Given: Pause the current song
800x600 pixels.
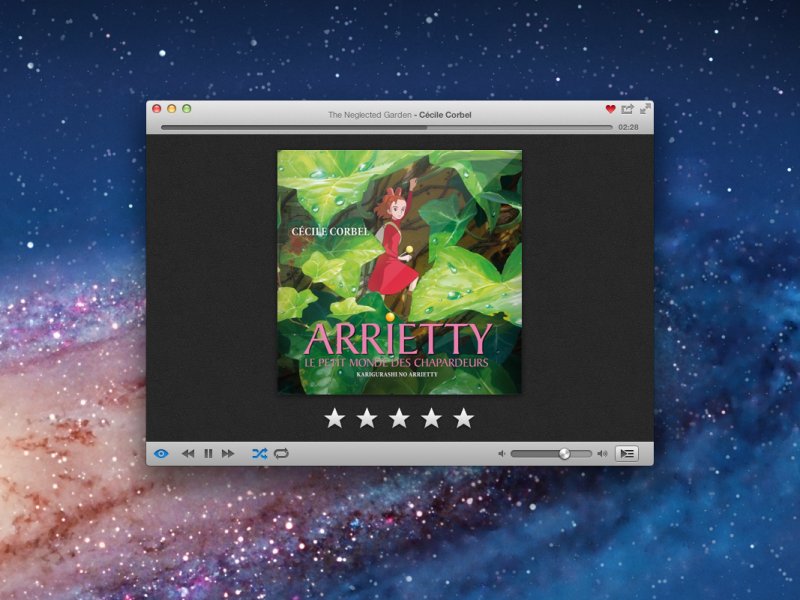Looking at the screenshot, I should pyautogui.click(x=208, y=454).
